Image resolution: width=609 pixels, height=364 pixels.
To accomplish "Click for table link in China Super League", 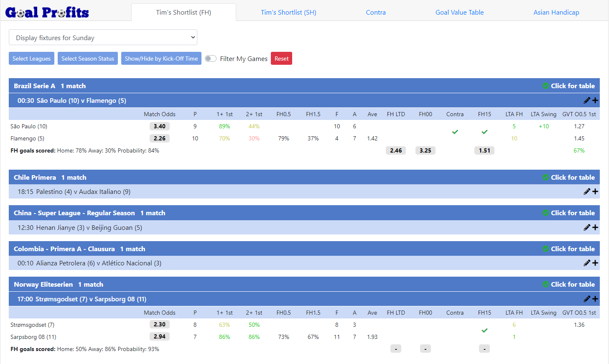I will (573, 213).
